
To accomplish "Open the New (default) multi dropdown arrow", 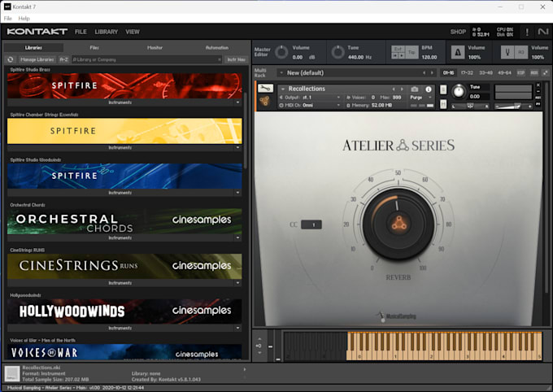I will pos(281,72).
